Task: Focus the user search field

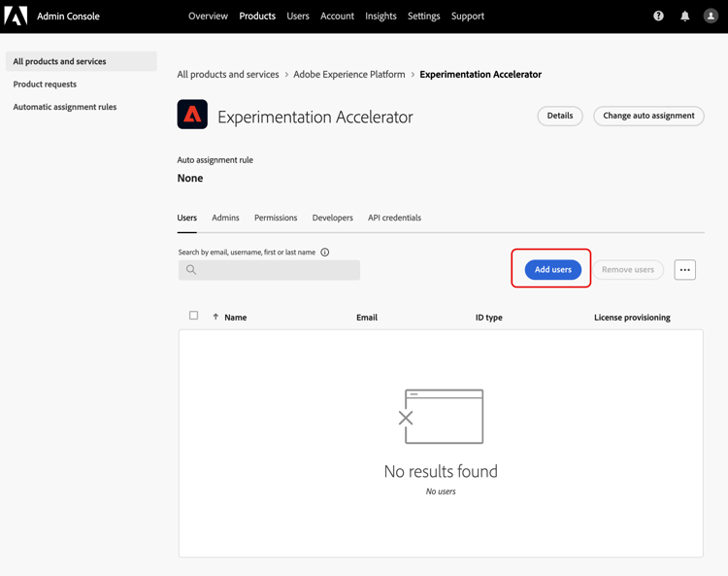Action: point(269,270)
